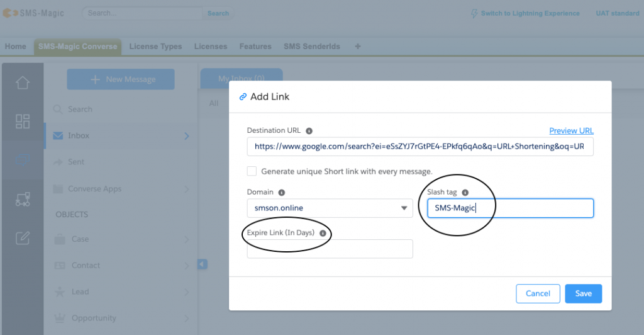Open the UAT standard user menu

coord(618,13)
